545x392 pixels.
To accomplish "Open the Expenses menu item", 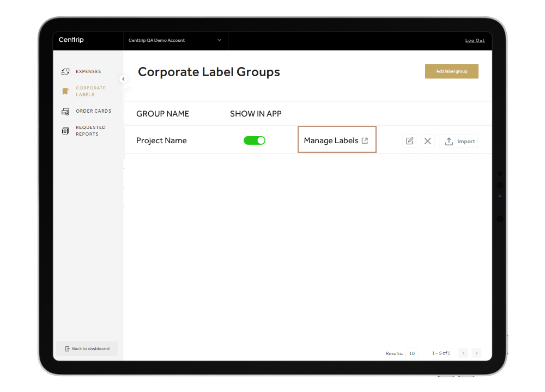I will click(x=88, y=71).
